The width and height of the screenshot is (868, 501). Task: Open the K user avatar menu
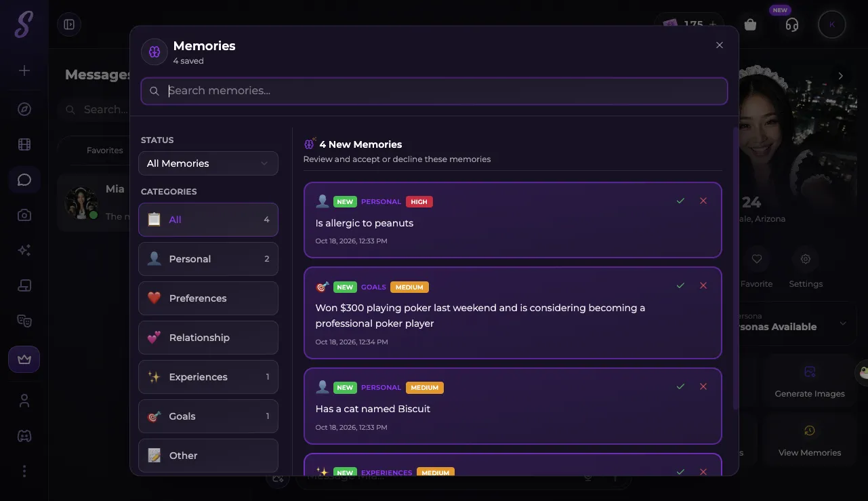click(832, 25)
